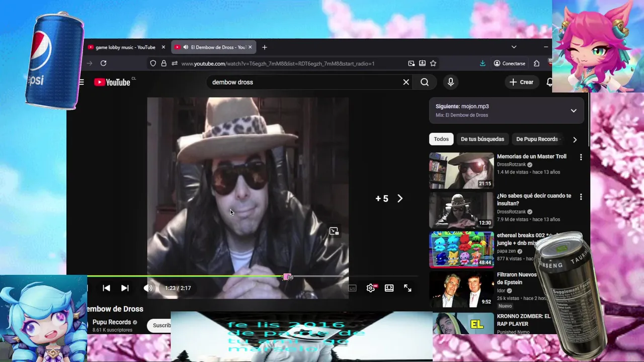Advance the +5 playlist chevron
The width and height of the screenshot is (644, 362).
pos(400,199)
